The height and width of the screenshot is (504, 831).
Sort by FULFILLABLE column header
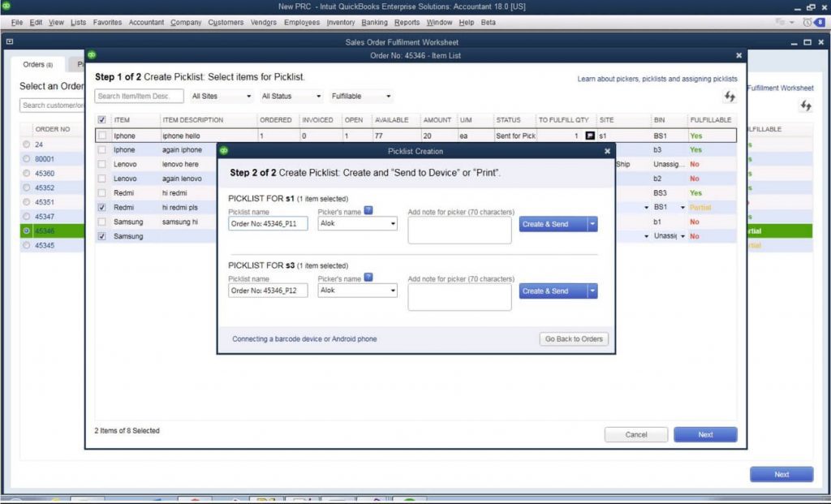tap(711, 120)
